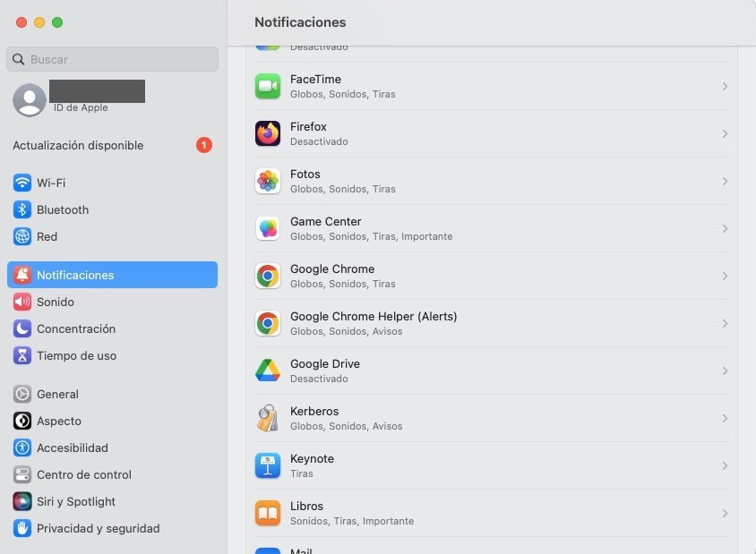Click the Privacidad y seguridad hand icon

[22, 528]
